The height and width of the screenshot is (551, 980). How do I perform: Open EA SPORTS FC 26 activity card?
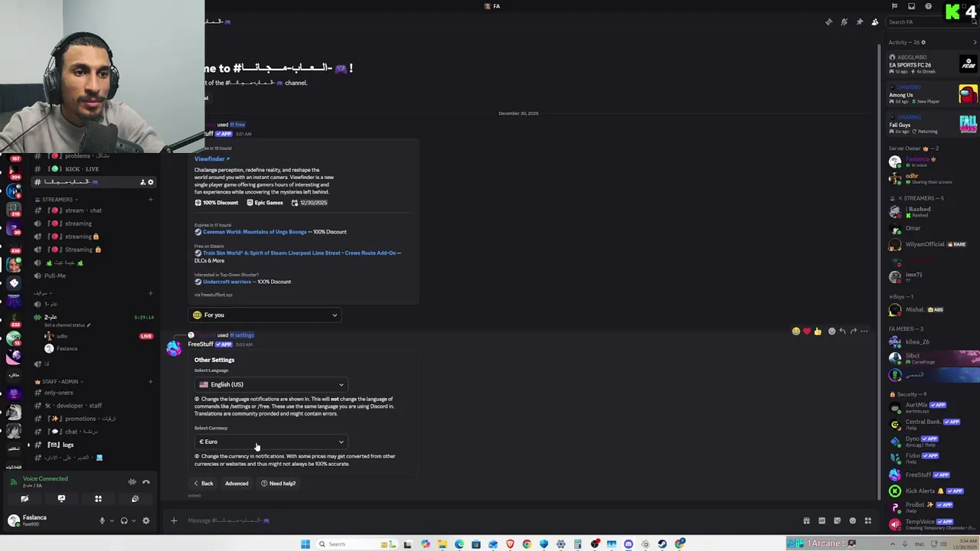click(933, 65)
